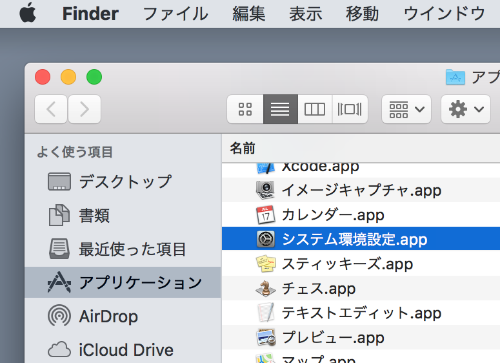
Task: Go forward with the right chevron button
Action: [84, 109]
